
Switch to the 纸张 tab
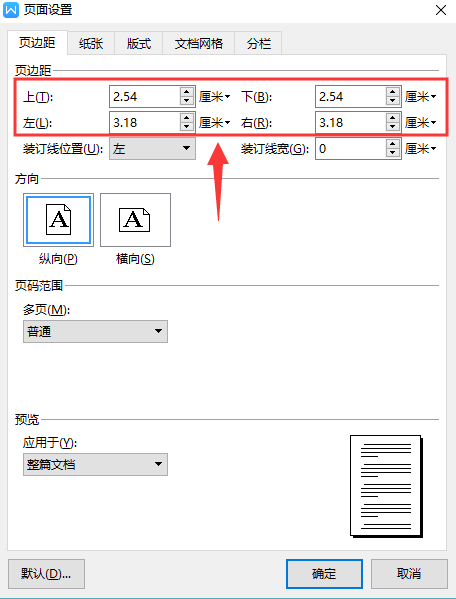pyautogui.click(x=91, y=44)
